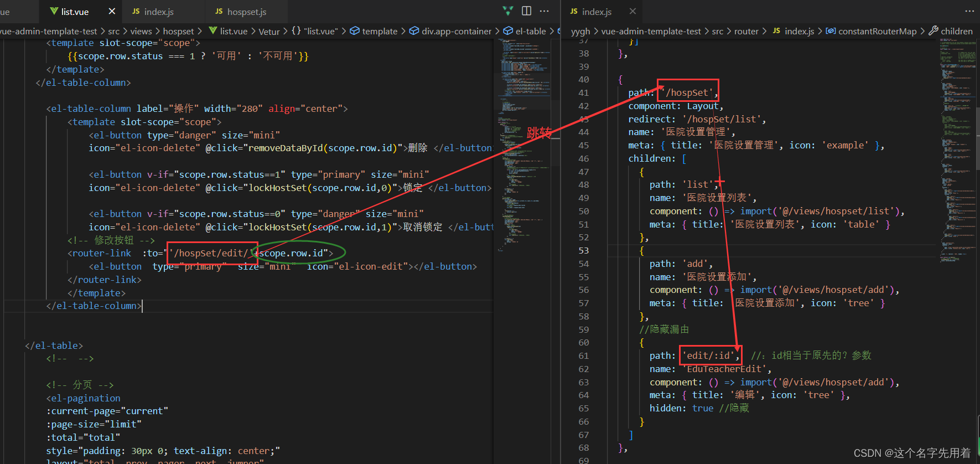980x464 pixels.
Task: Click lockHostSet(scope.row.id,1) handler text
Action: click(x=320, y=227)
